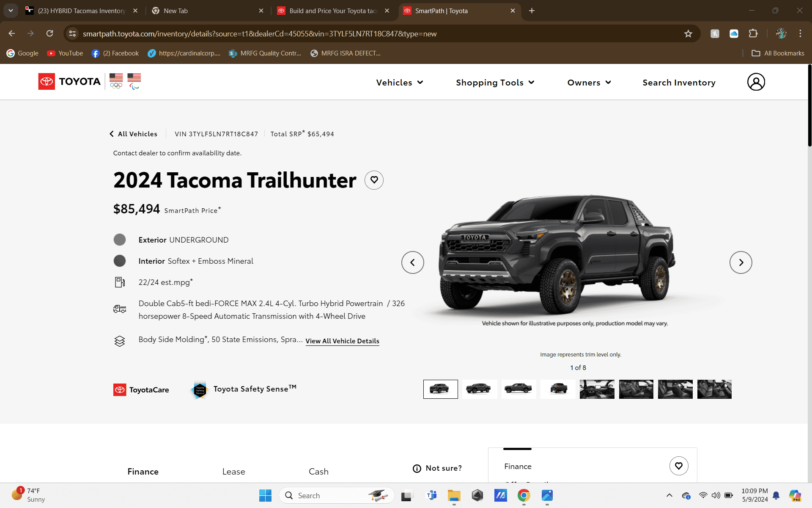Open View All Vehicle Details link
The image size is (812, 508).
[342, 341]
